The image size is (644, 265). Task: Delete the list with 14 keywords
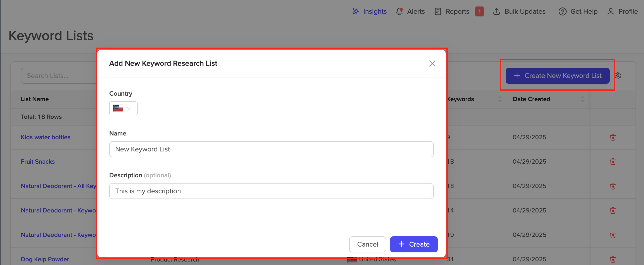pyautogui.click(x=613, y=210)
